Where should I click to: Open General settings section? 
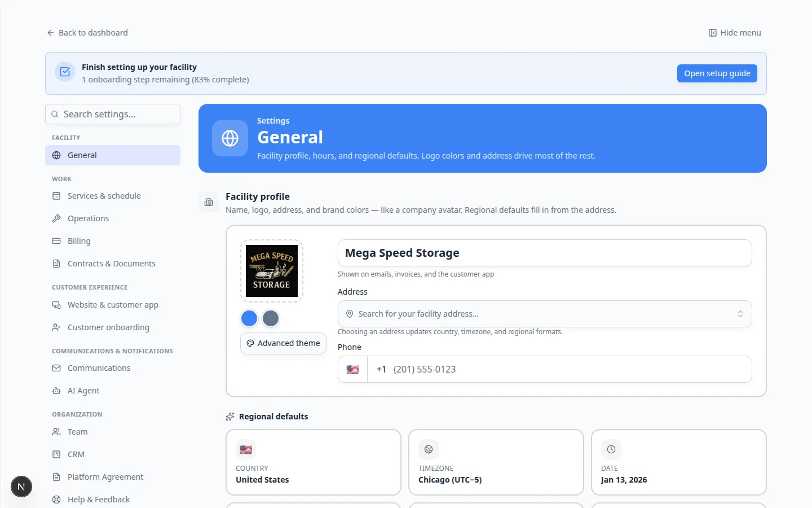tap(113, 155)
